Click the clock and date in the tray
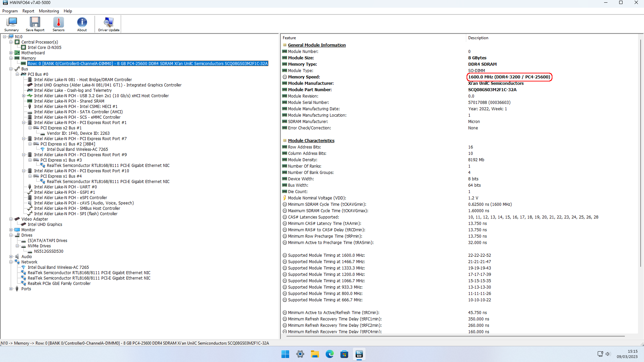The height and width of the screenshot is (362, 644). point(627,354)
